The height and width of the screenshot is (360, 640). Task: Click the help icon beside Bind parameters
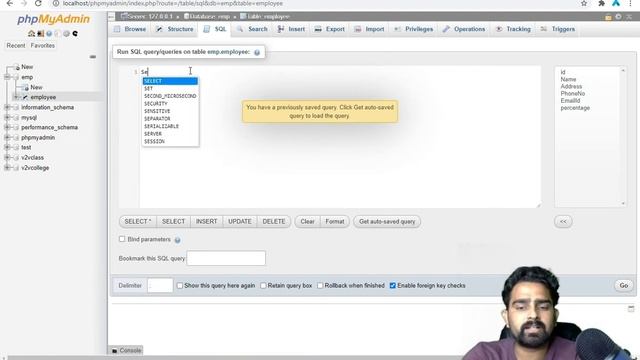pos(178,240)
